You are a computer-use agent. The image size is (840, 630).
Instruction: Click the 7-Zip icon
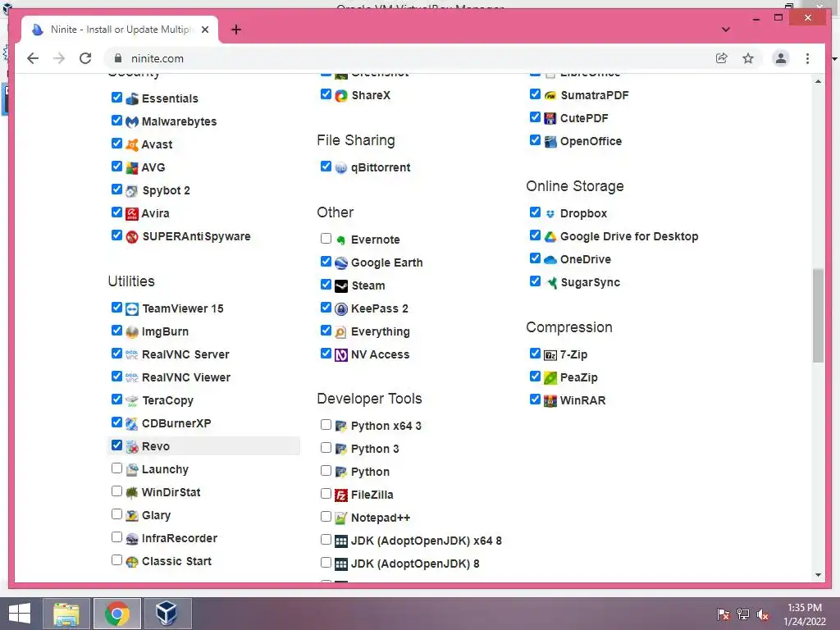550,354
